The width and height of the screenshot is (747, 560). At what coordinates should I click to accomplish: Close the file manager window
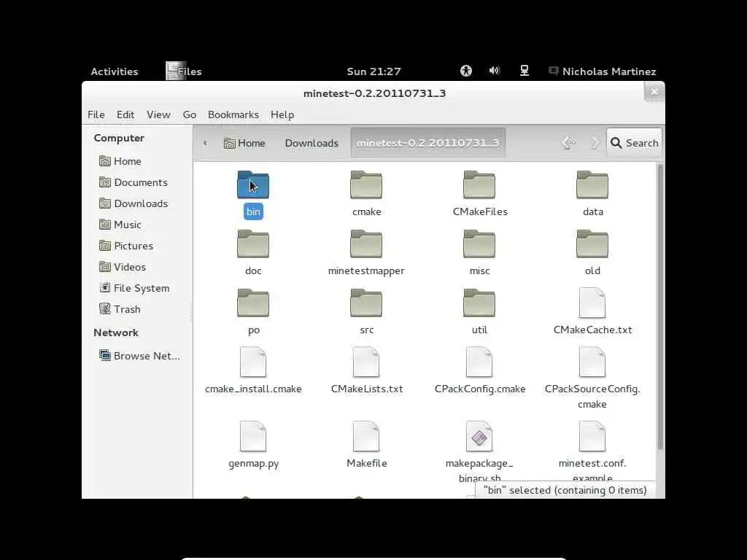pyautogui.click(x=654, y=91)
